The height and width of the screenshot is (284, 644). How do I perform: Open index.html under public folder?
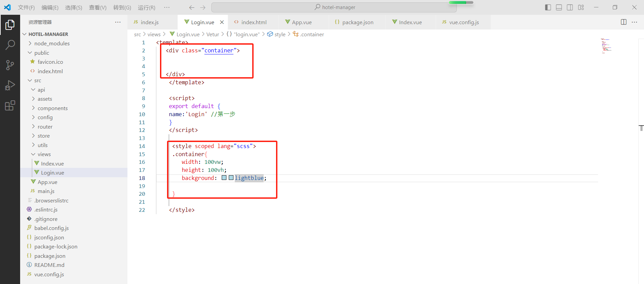coord(74,71)
